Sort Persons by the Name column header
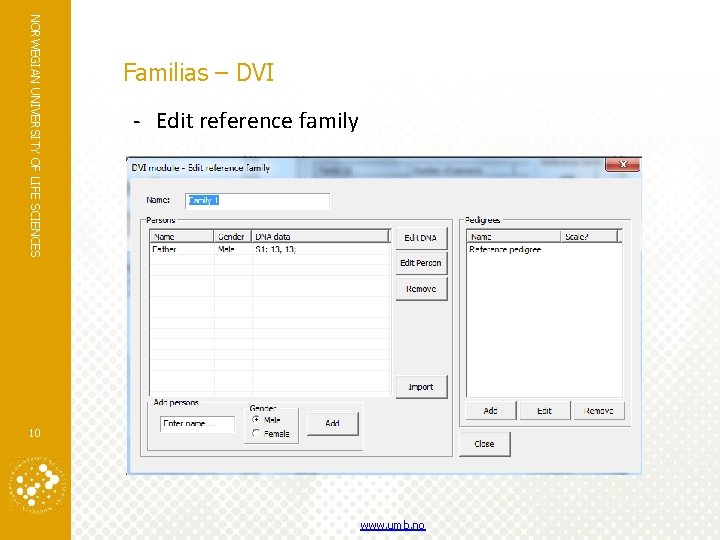The width and height of the screenshot is (720, 540). pos(182,236)
